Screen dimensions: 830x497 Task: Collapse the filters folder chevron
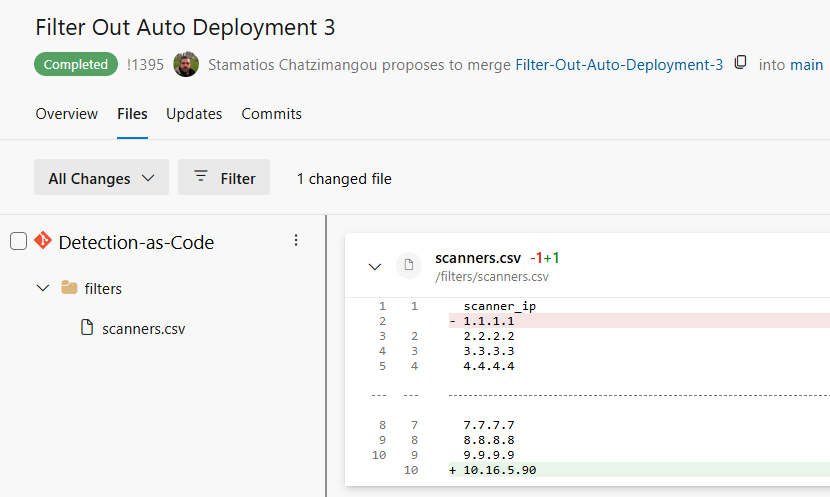point(43,288)
